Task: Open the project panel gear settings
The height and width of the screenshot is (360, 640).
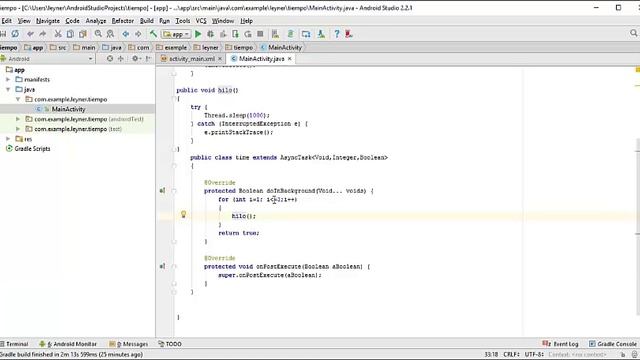Action: point(136,59)
